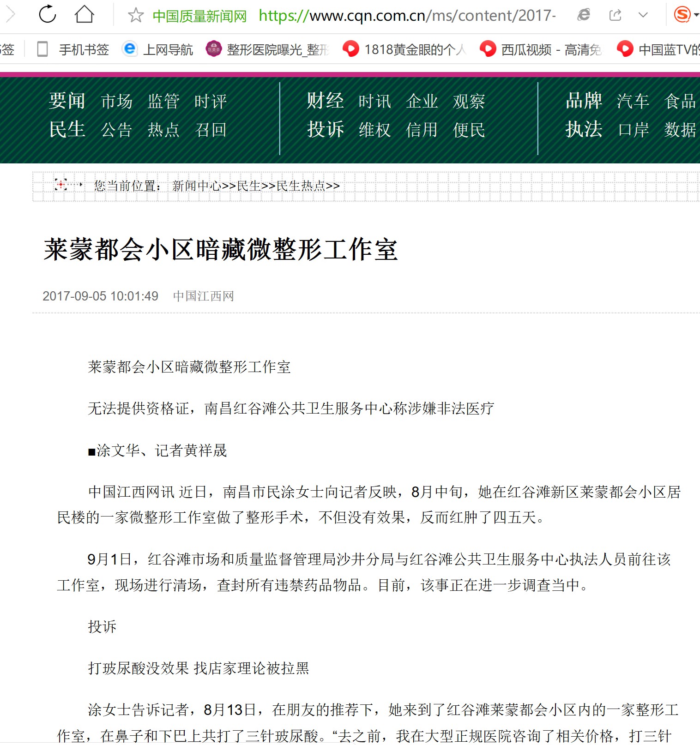Screen dimensions: 700x745
Task: Click the subheading 打玻尿酸没效果 找店家理论被拉黑
Action: pyautogui.click(x=199, y=668)
